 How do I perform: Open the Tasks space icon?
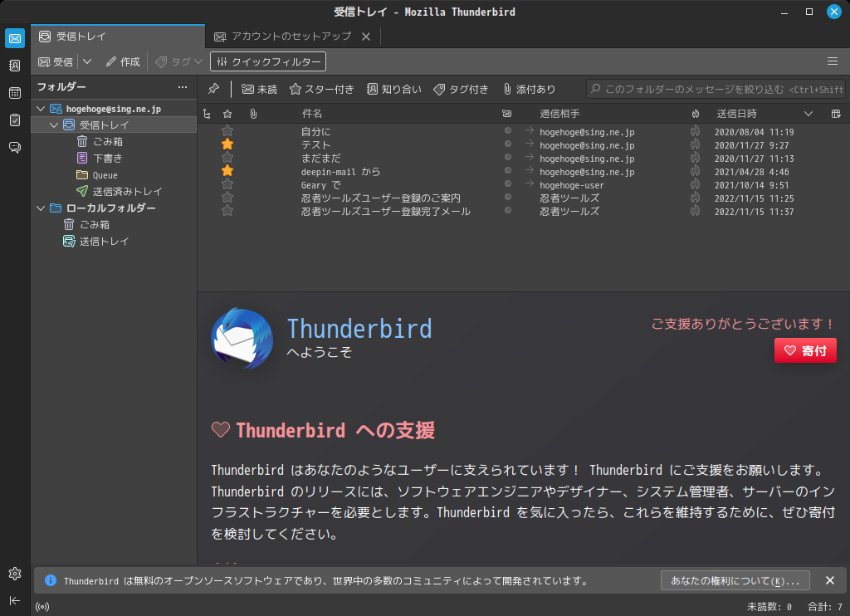tap(15, 120)
